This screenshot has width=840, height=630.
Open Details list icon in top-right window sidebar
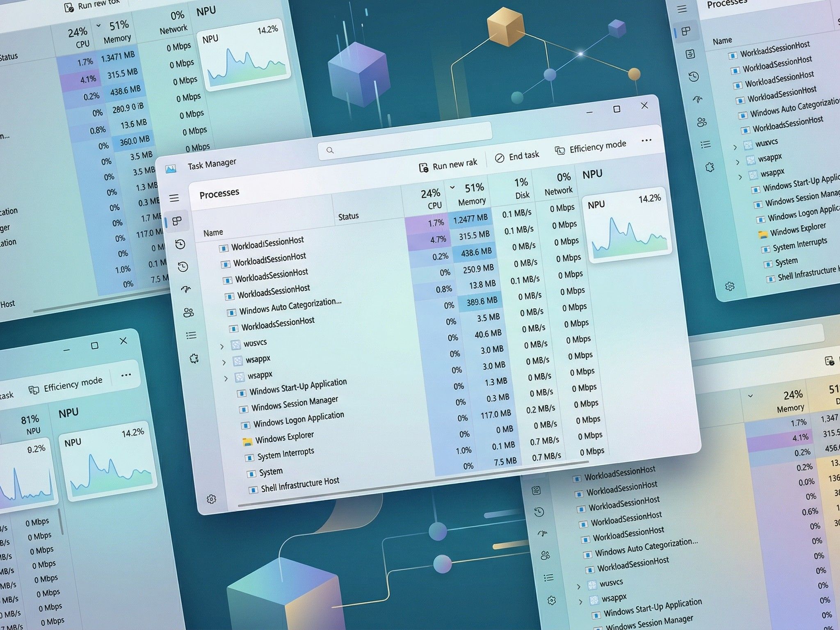pos(705,144)
